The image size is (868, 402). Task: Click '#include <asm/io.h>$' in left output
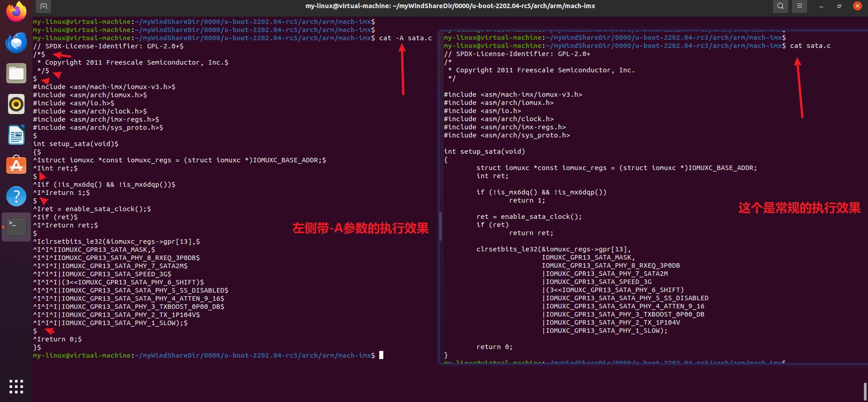tap(73, 103)
